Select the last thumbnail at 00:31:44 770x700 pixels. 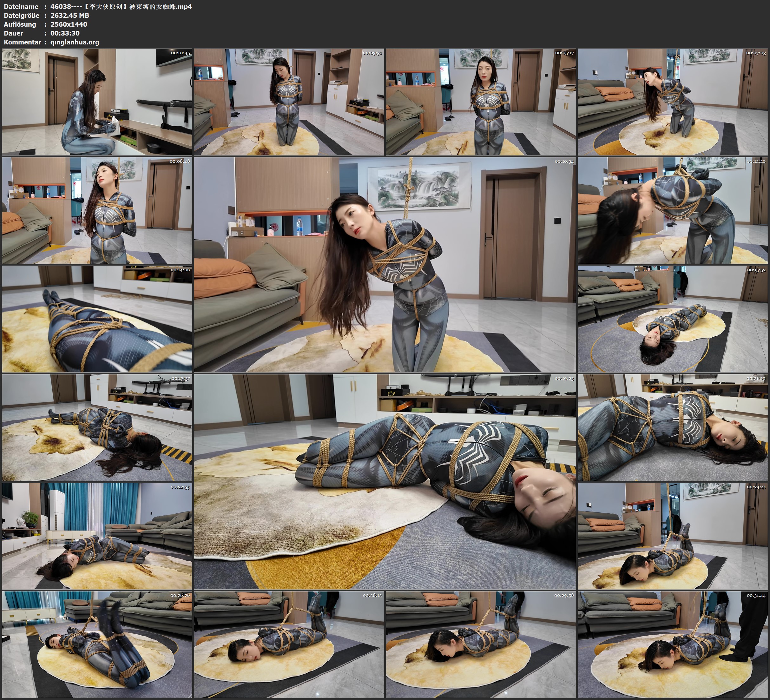[x=673, y=644]
